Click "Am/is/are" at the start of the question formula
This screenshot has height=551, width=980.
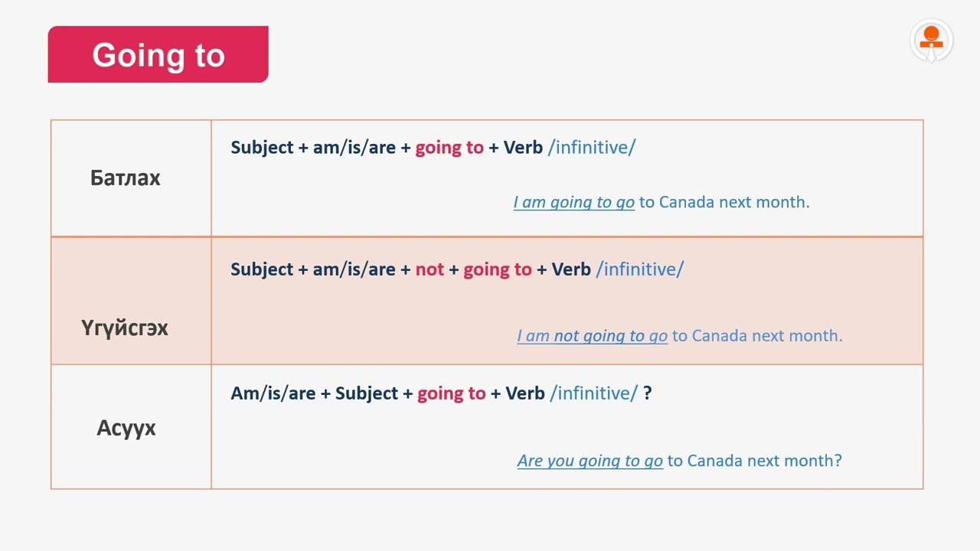coord(273,393)
